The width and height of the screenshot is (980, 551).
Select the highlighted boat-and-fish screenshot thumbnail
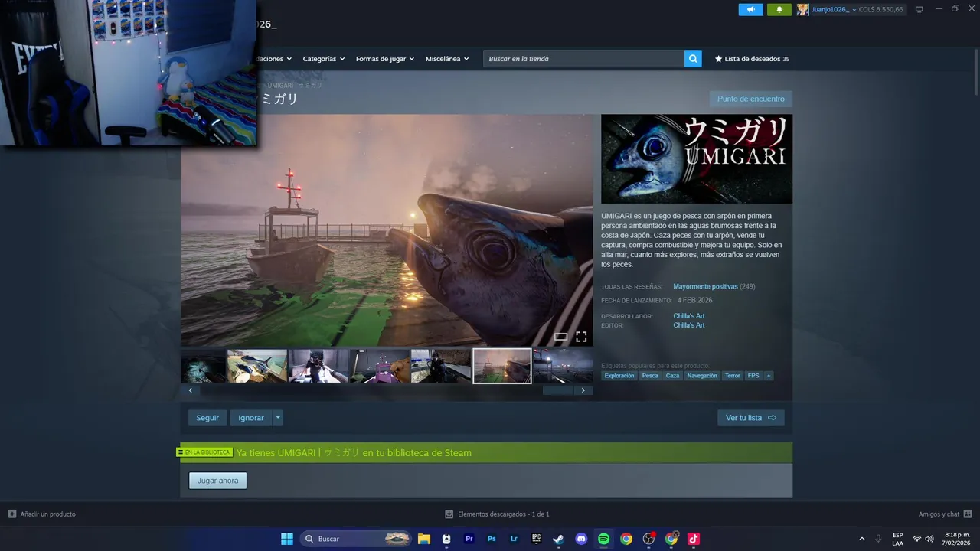coord(502,366)
